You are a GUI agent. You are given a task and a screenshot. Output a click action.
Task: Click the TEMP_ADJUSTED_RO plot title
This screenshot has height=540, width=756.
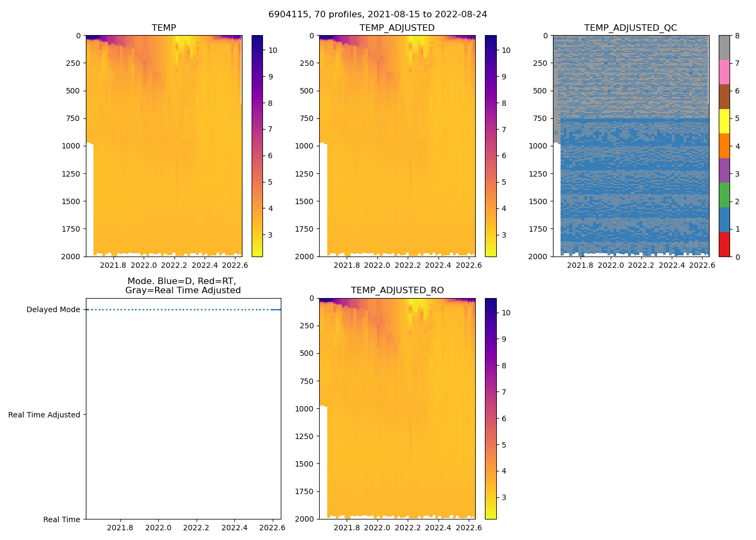coord(397,291)
